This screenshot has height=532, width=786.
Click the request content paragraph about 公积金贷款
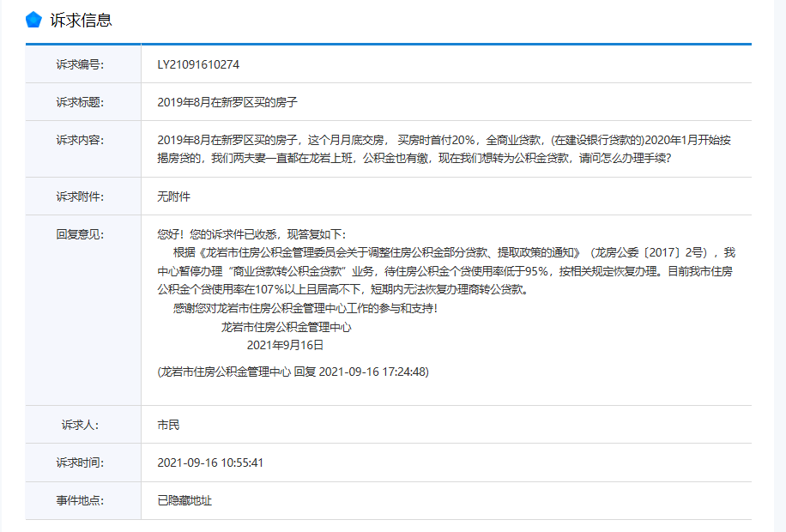click(x=444, y=149)
